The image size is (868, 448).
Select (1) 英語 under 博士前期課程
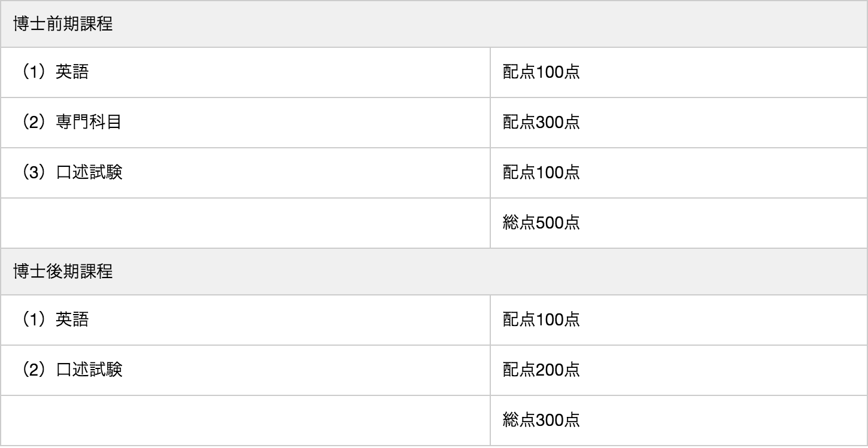coord(245,72)
